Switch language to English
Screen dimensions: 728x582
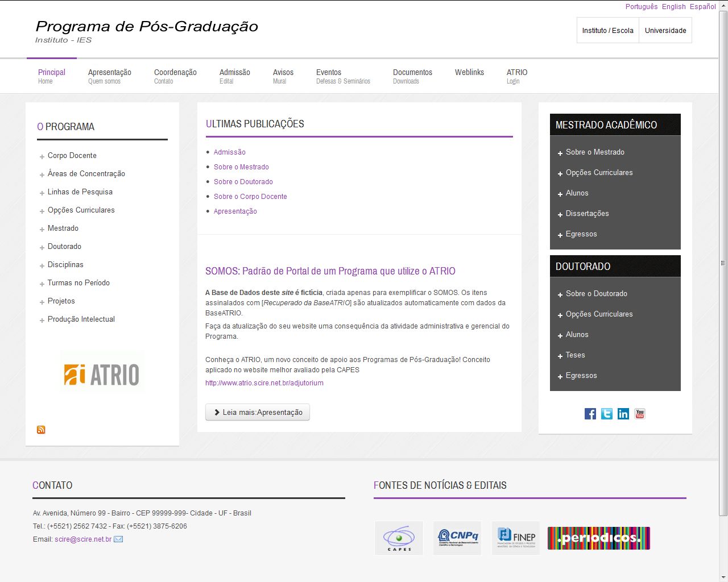click(673, 7)
